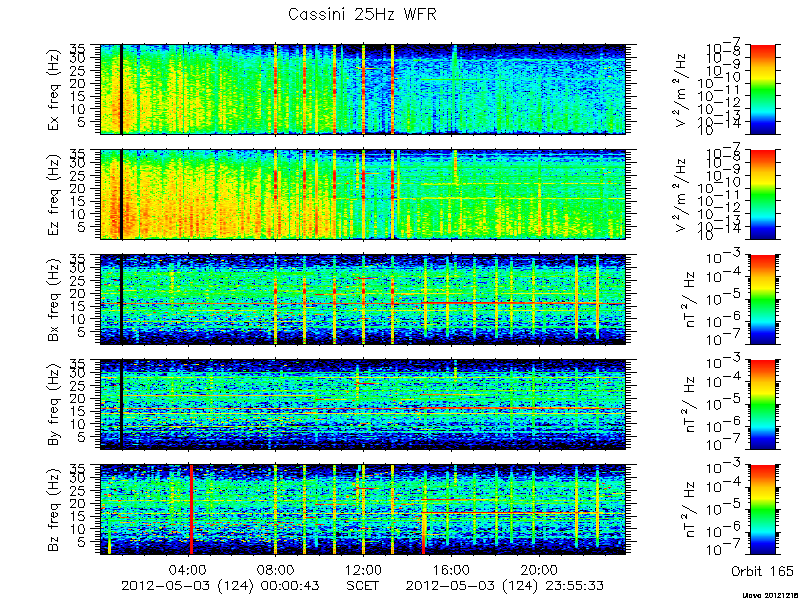Click the "Bx freq (Hz)" axis label
Screen dimensions: 800x600
tap(54, 299)
